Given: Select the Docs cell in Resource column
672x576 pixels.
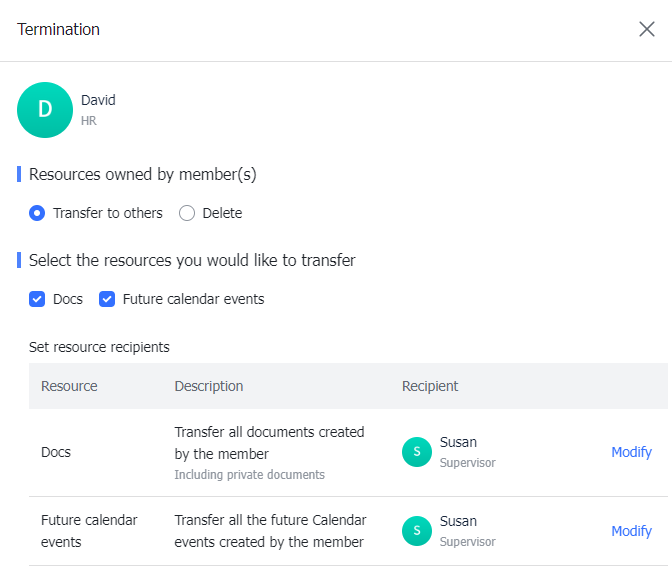Looking at the screenshot, I should [x=56, y=452].
